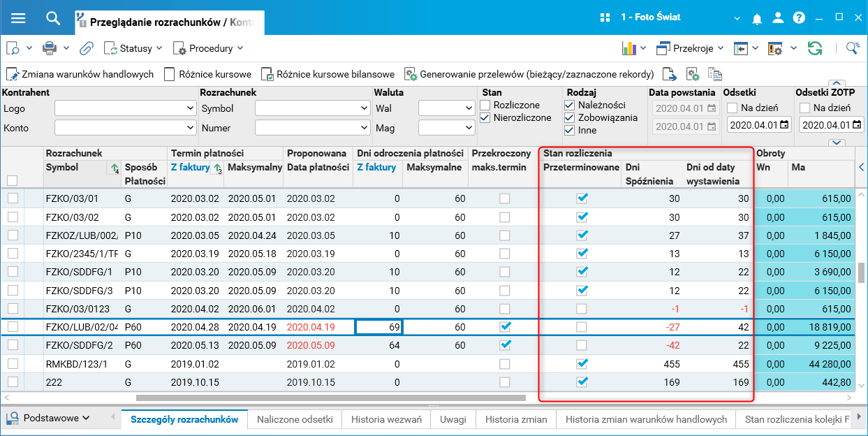This screenshot has height=436, width=868.
Task: Click the bar chart icon
Action: pyautogui.click(x=628, y=48)
